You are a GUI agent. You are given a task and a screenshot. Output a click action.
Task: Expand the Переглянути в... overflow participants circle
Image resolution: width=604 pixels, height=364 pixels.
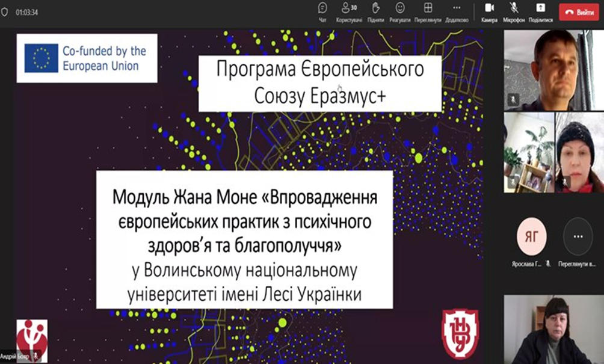577,236
